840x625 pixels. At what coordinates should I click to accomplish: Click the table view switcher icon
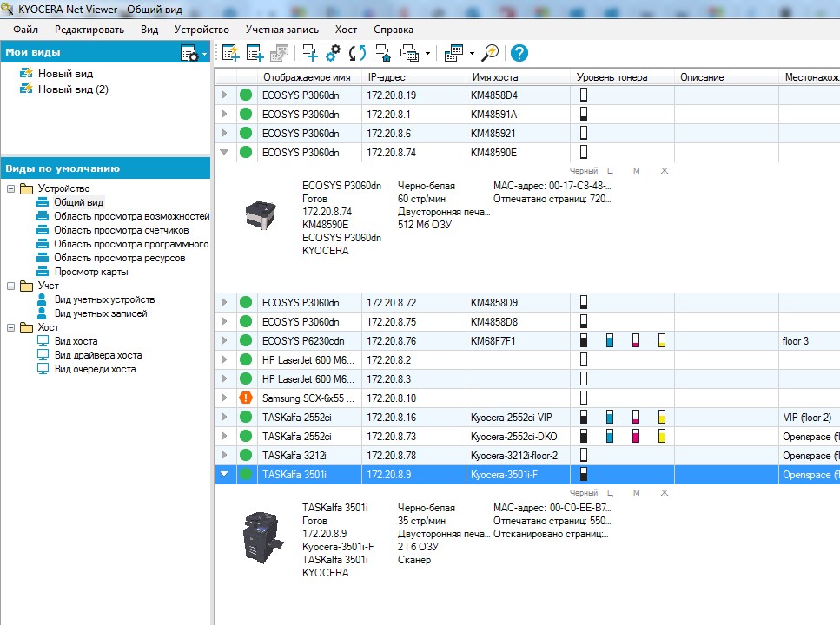coord(453,53)
